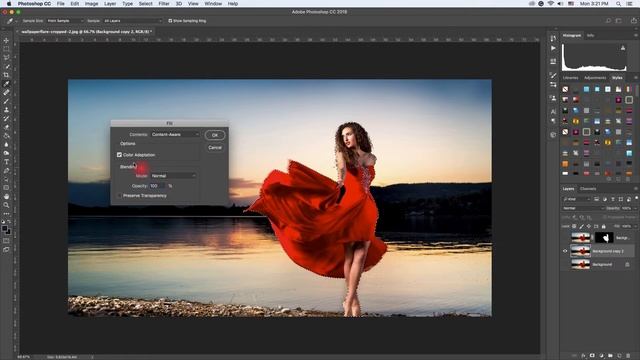Open Histogram panel options menu
This screenshot has height=360, width=640.
coord(636,36)
